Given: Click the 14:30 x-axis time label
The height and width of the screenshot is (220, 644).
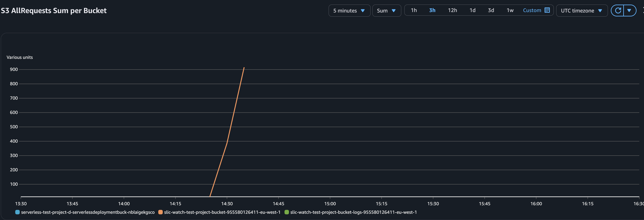Looking at the screenshot, I should 227,204.
